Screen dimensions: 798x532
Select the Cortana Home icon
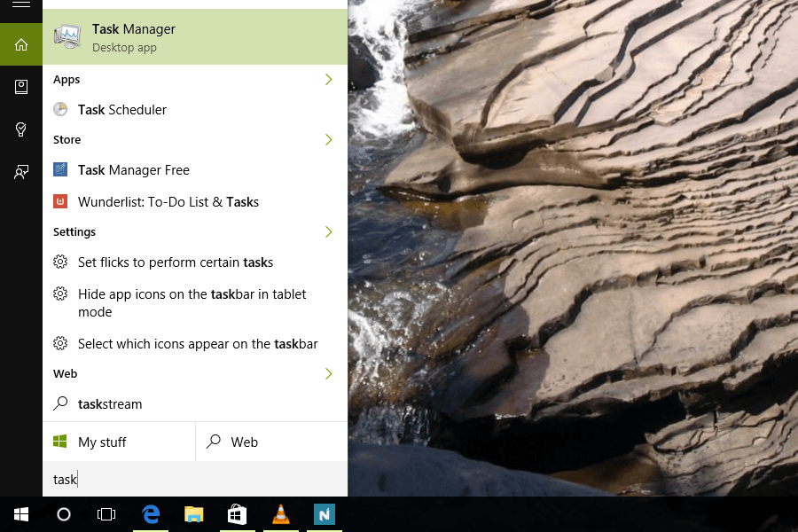coord(21,45)
